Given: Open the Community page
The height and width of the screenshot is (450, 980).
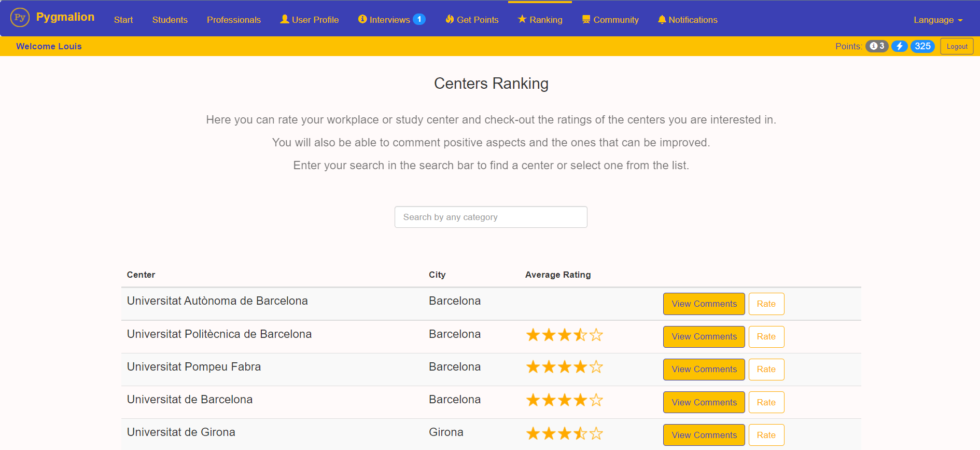Looking at the screenshot, I should click(x=610, y=20).
